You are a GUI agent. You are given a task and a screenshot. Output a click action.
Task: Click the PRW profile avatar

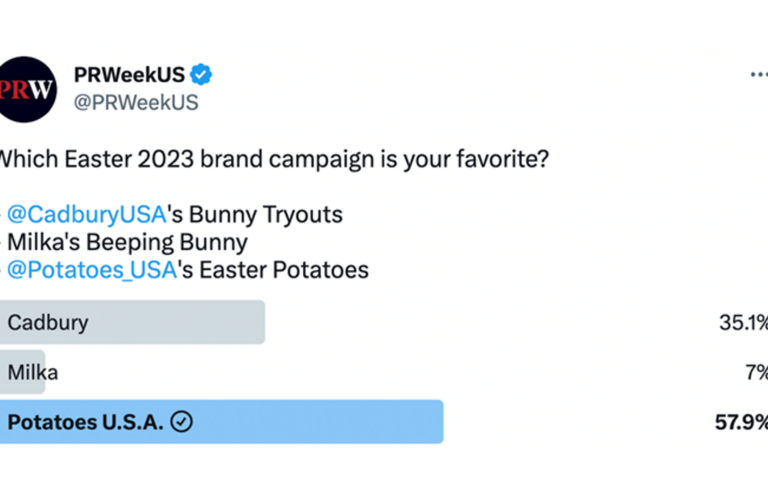tap(27, 89)
